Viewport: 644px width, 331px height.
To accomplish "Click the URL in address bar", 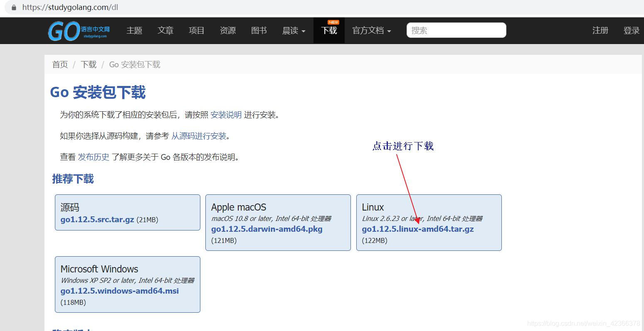I will [x=70, y=7].
